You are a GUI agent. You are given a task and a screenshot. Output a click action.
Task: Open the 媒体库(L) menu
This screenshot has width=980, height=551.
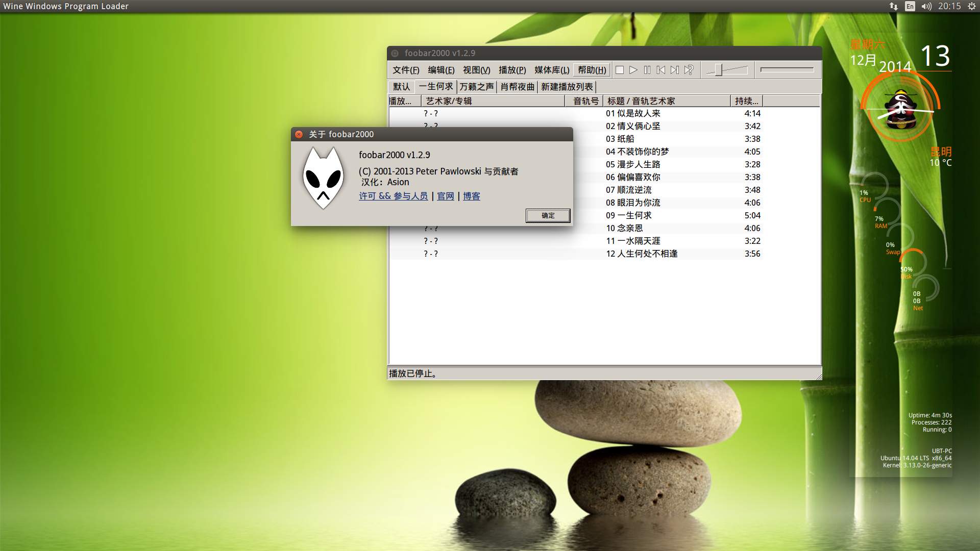pyautogui.click(x=552, y=70)
